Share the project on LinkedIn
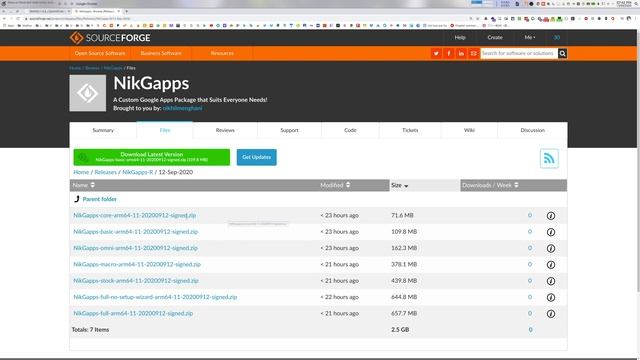Image resolution: width=640 pixels, height=360 pixels. coord(461,53)
